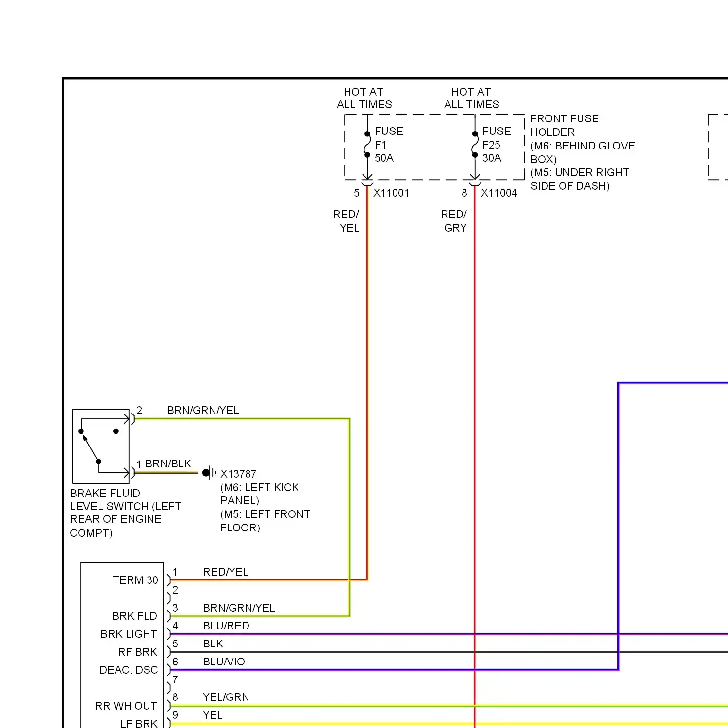This screenshot has height=728, width=728.
Task: Click the DEAC. DSC terminal label
Action: 129,670
